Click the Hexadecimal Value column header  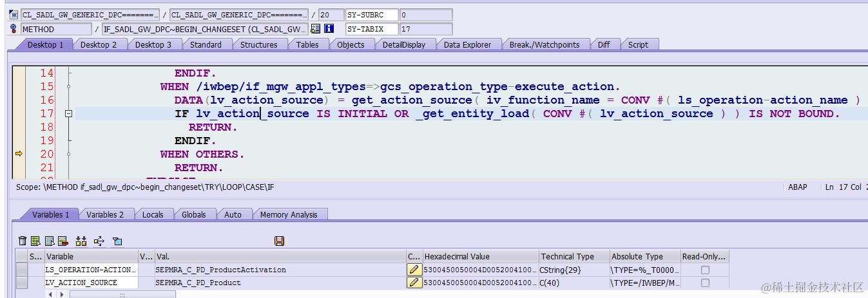480,256
